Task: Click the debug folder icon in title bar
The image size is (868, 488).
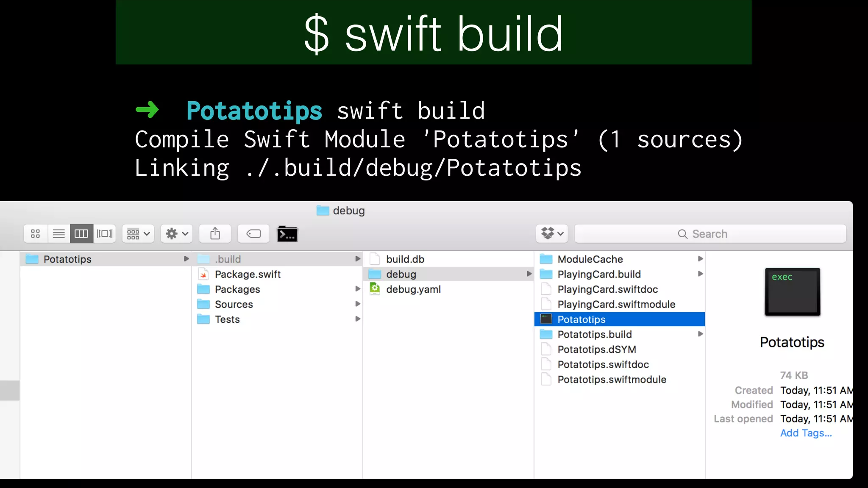Action: tap(323, 211)
